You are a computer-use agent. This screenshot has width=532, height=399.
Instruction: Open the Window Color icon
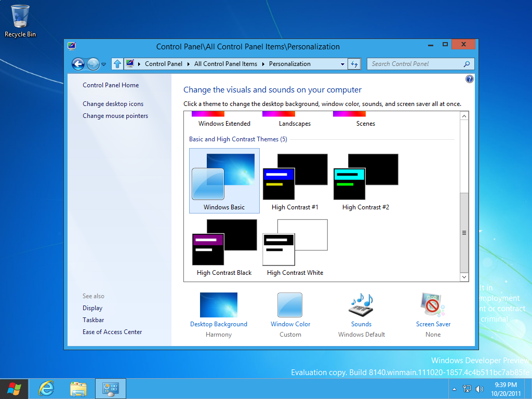[290, 305]
